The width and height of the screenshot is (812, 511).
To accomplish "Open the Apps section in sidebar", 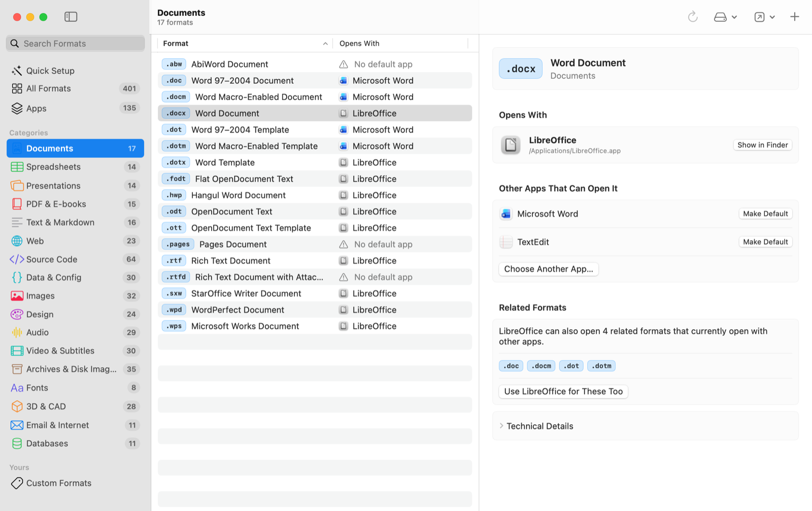I will coord(75,108).
